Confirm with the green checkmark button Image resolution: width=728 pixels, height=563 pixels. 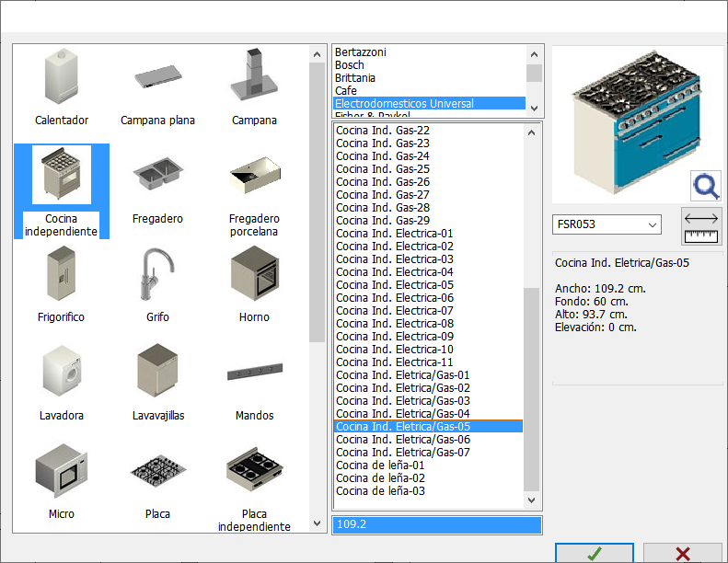pyautogui.click(x=595, y=553)
